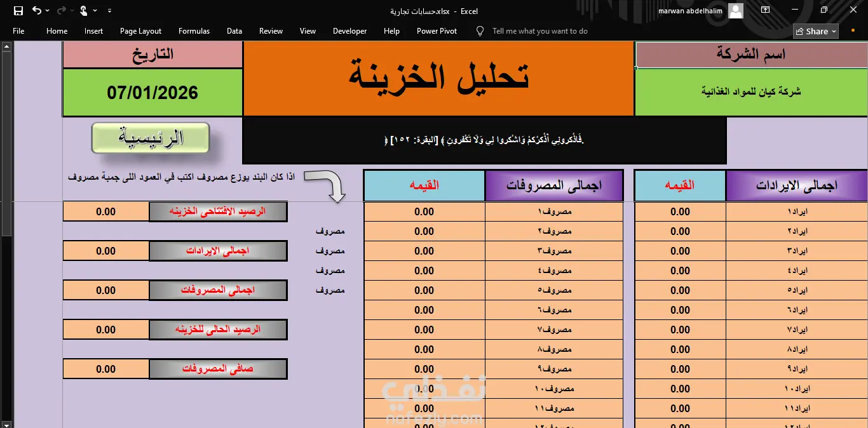868x428 pixels.
Task: Open Customize Quick Access Toolbar dropdown
Action: 110,11
